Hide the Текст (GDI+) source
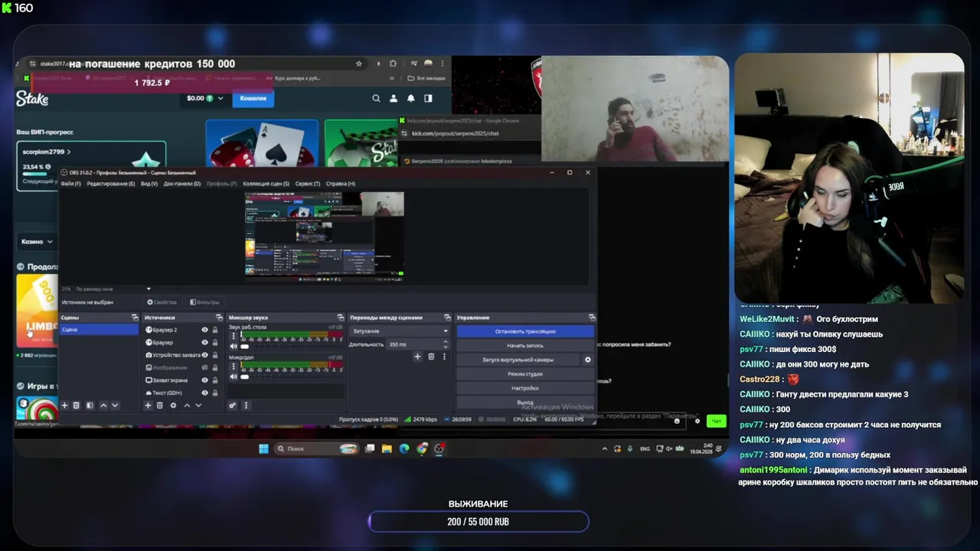The width and height of the screenshot is (980, 551). click(x=204, y=393)
